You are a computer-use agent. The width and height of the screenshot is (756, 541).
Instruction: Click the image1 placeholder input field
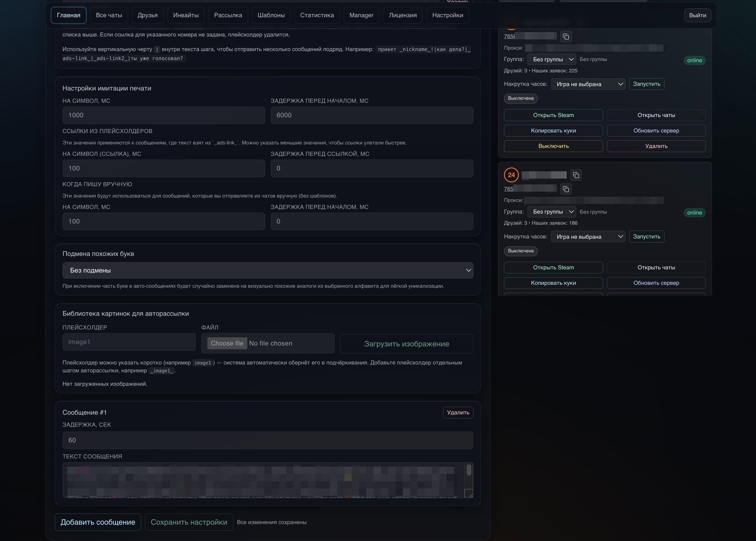(x=129, y=342)
